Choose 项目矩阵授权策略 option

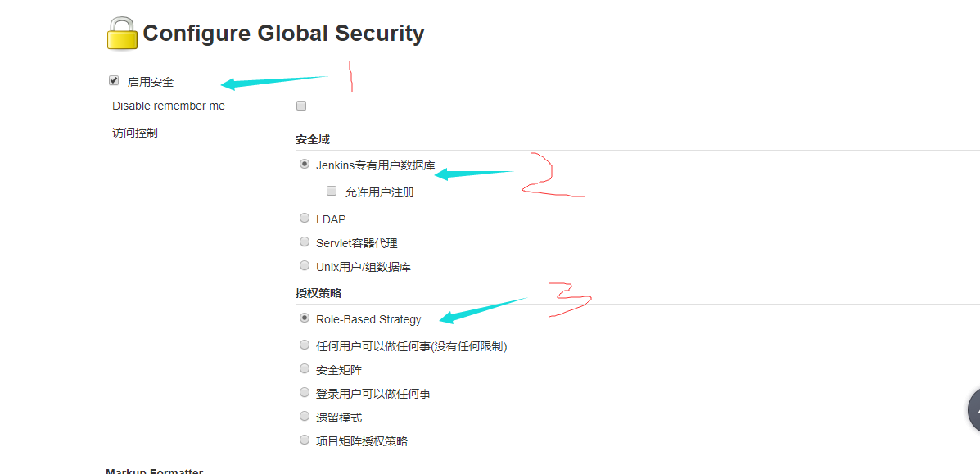pyautogui.click(x=305, y=440)
